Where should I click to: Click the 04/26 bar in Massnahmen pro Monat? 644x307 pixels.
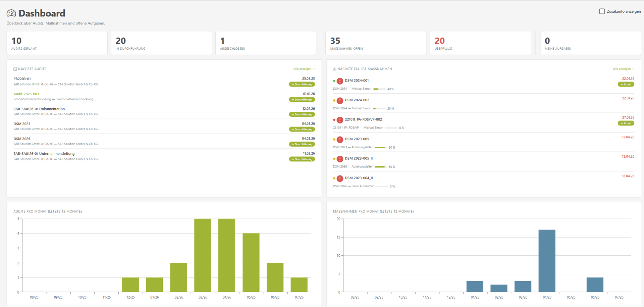tap(547, 261)
